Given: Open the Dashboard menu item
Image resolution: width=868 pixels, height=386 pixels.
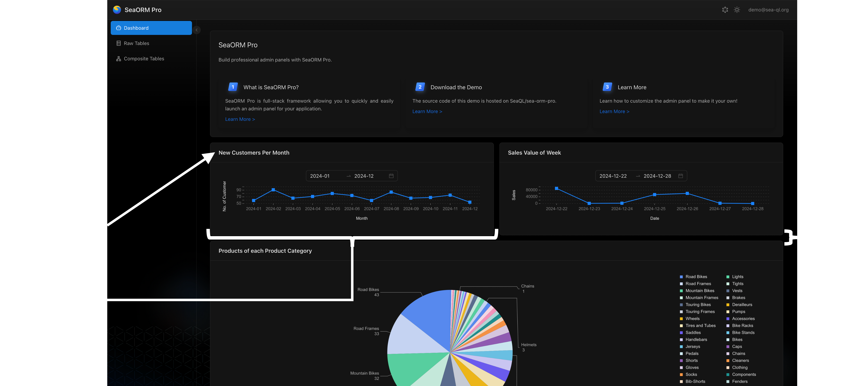Looking at the screenshot, I should point(151,28).
